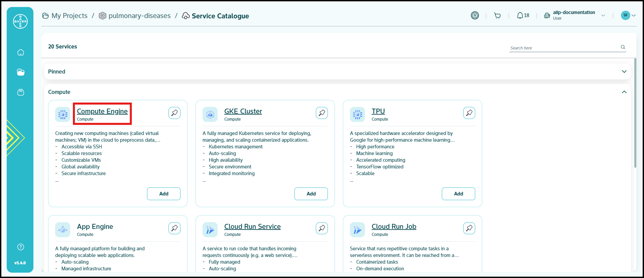Click the search magnifier icon
This screenshot has width=644, height=278.
(623, 47)
